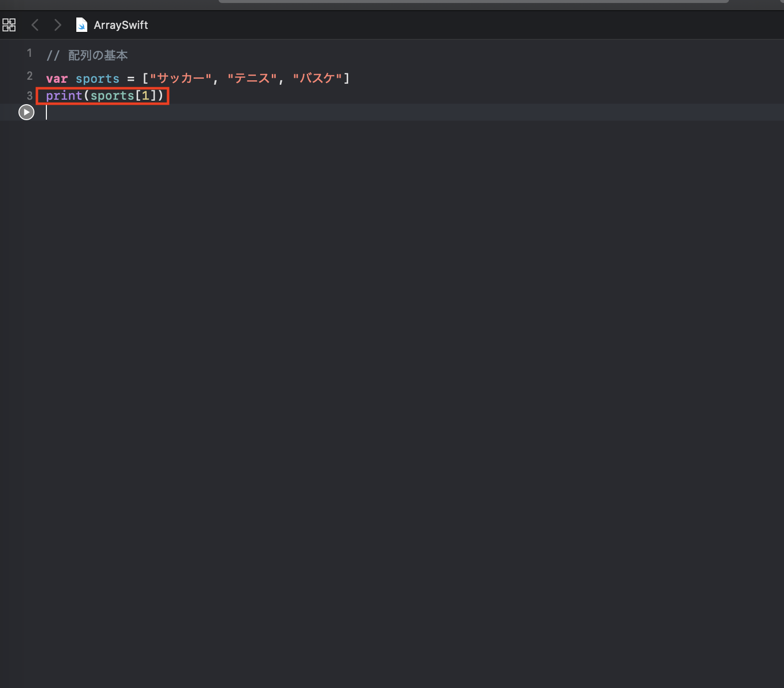784x688 pixels.
Task: Click index 1 inside sports subscript
Action: pyautogui.click(x=146, y=96)
